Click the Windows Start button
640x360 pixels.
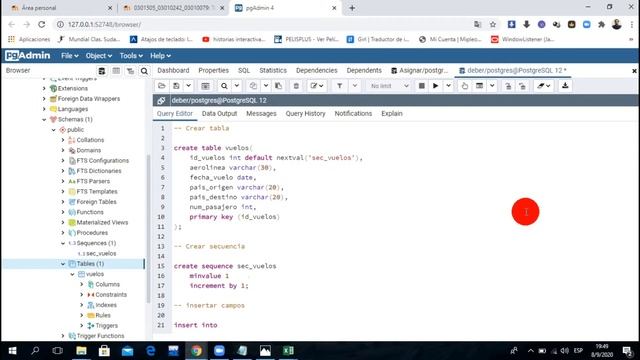[12, 351]
